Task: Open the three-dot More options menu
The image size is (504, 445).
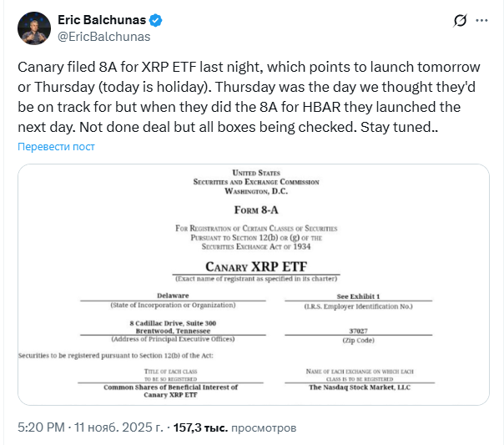Action: 482,21
